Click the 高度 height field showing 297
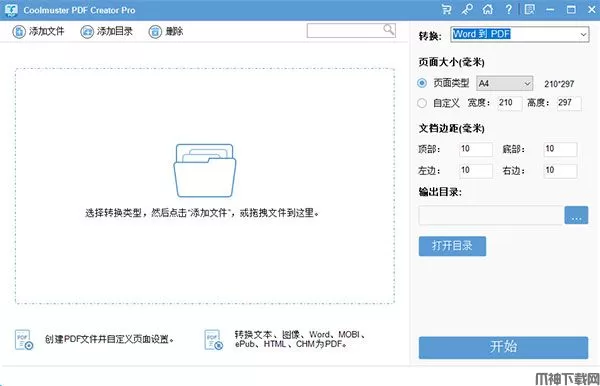 569,103
